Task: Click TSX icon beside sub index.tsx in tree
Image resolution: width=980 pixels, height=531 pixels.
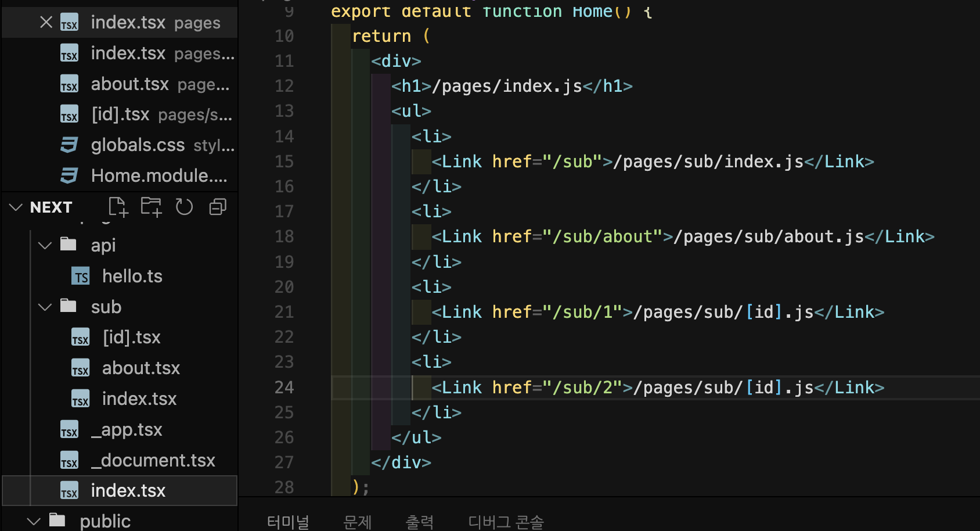Action: pyautogui.click(x=81, y=400)
